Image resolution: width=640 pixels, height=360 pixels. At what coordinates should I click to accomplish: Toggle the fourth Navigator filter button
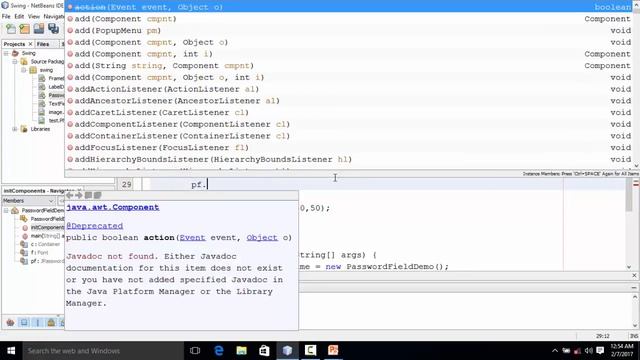(51, 322)
